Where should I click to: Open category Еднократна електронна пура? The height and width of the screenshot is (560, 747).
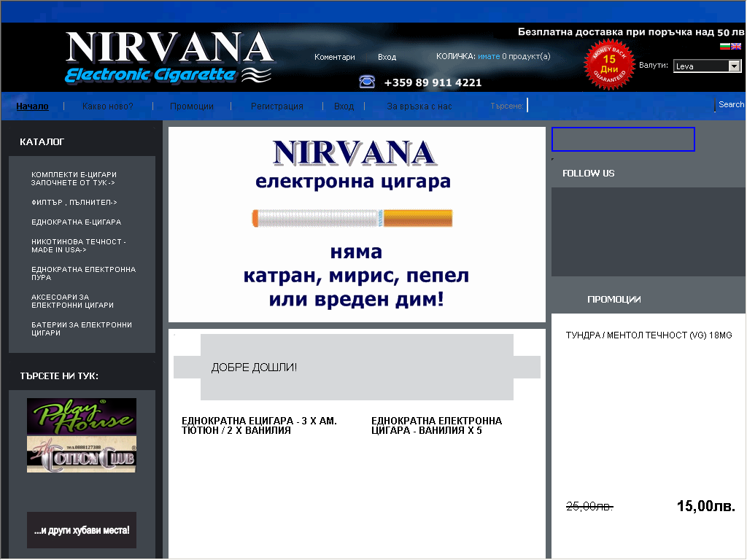[83, 273]
